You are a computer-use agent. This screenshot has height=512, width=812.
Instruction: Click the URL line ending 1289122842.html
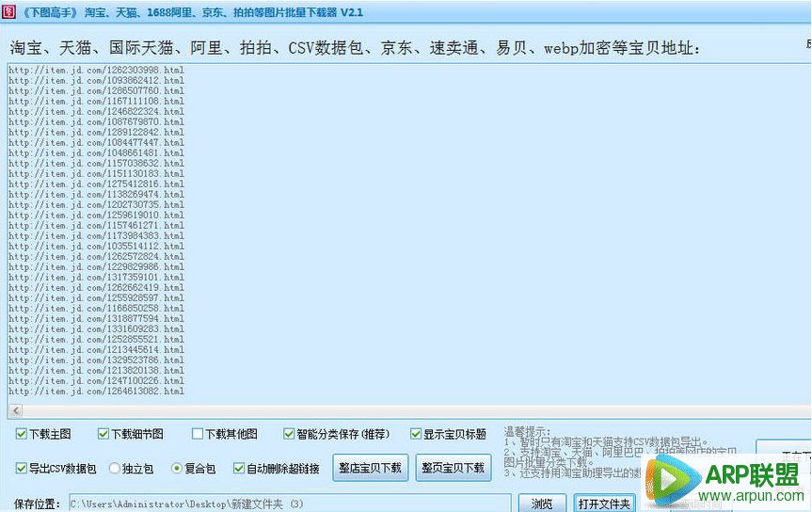tap(96, 132)
